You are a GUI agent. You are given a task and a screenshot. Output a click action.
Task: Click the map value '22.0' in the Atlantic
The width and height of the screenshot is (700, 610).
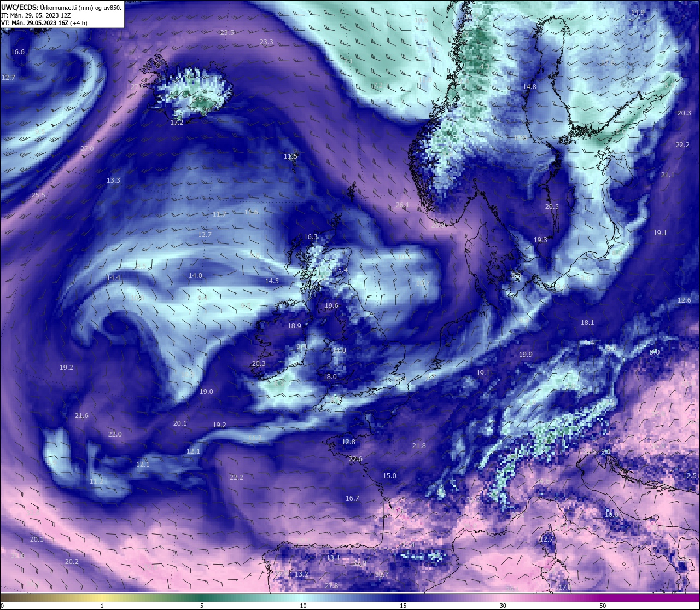(115, 434)
